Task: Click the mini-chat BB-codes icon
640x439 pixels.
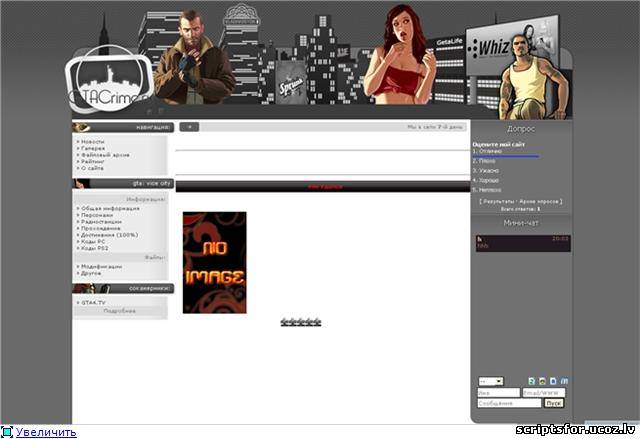Action: point(553,381)
